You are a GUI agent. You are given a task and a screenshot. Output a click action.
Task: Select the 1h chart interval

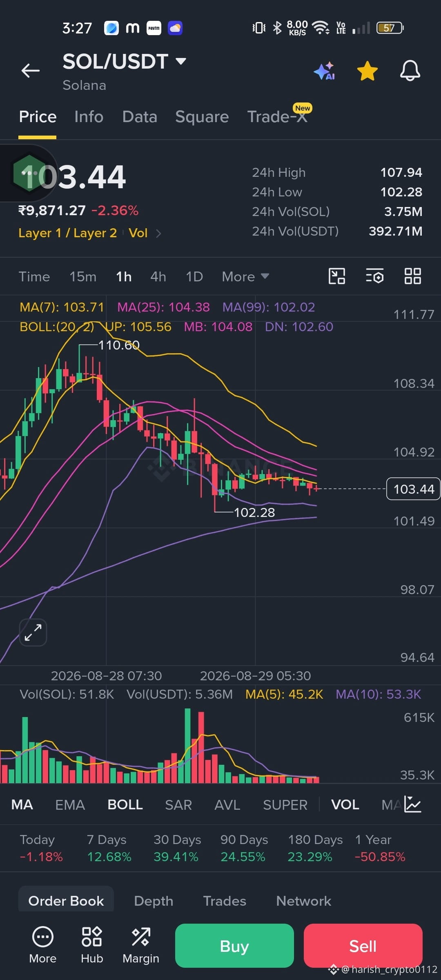pyautogui.click(x=124, y=277)
